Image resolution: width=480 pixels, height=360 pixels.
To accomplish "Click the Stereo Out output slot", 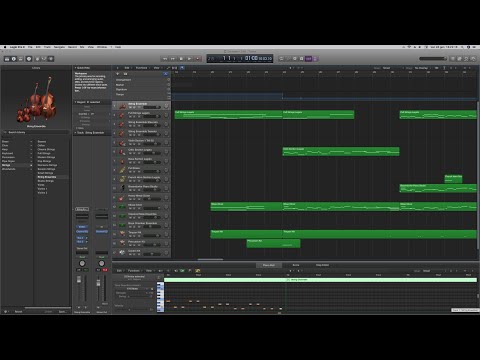I will coord(82,248).
